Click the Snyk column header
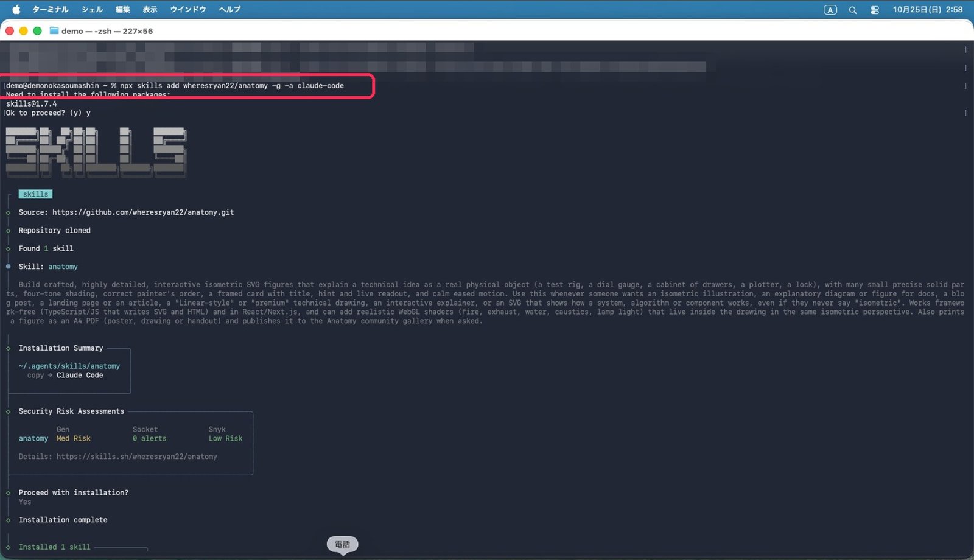 point(217,430)
